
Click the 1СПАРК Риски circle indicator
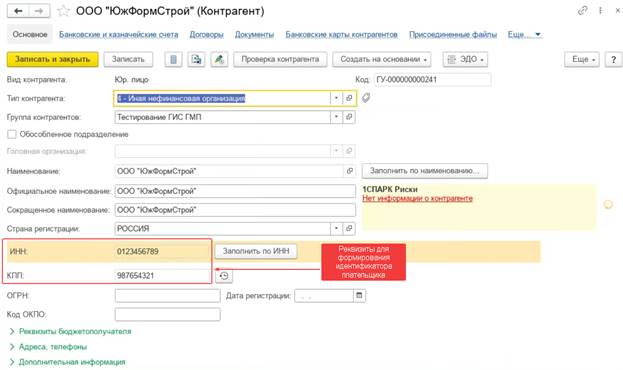pos(608,204)
